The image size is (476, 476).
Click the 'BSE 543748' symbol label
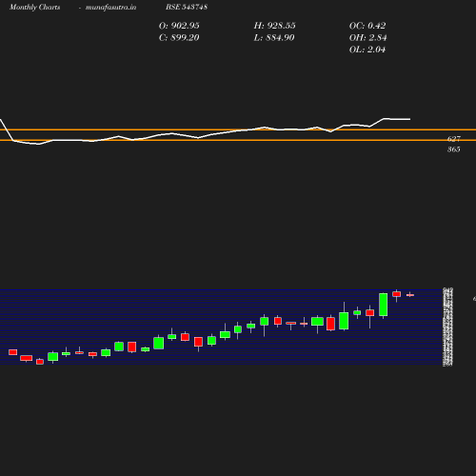click(187, 7)
